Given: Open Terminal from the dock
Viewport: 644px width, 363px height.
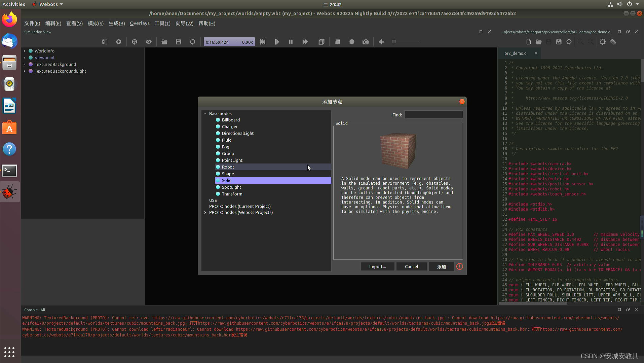Looking at the screenshot, I should coord(9,171).
